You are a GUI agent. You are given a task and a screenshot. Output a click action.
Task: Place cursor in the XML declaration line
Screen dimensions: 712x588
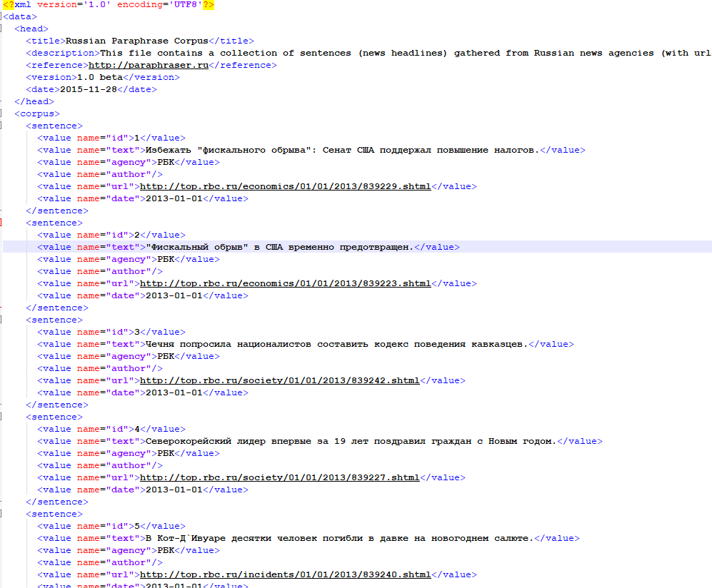pyautogui.click(x=109, y=4)
